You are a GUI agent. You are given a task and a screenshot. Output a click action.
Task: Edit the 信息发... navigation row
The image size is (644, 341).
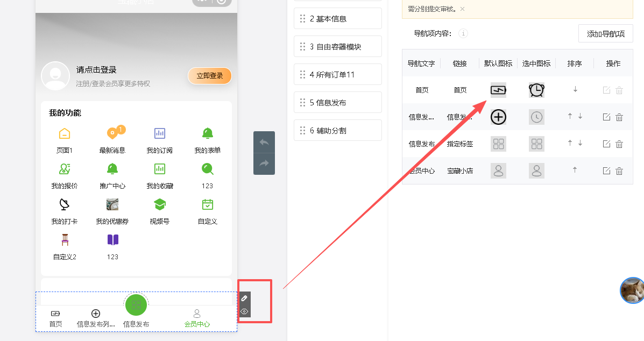pos(606,117)
